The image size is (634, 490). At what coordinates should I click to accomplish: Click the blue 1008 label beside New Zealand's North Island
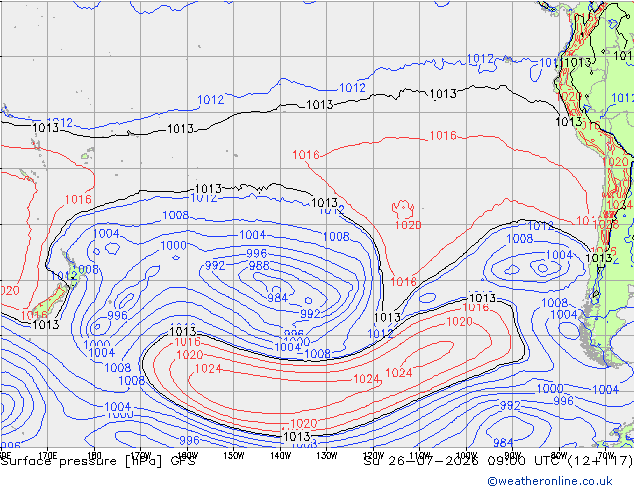pyautogui.click(x=87, y=269)
